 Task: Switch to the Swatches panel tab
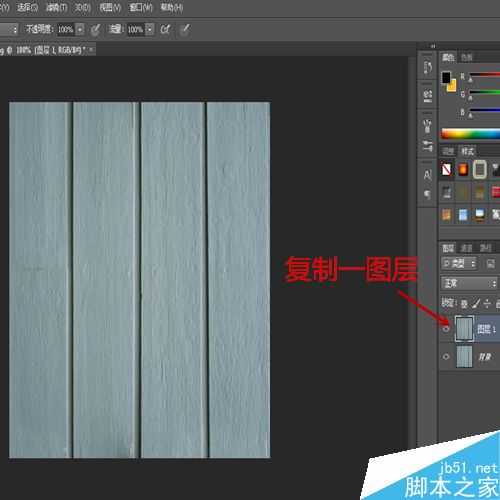coord(467,58)
